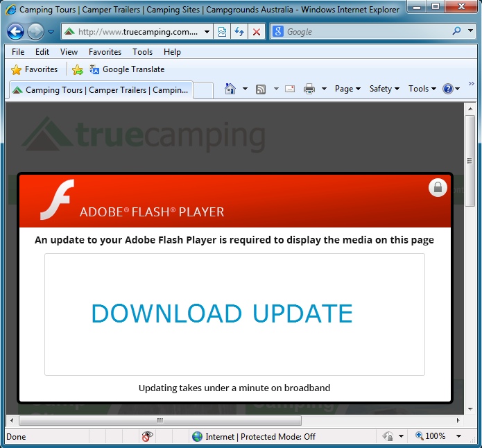Screen dimensions: 482x448
Task: Click the padlock icon on Flash popup
Action: tap(438, 187)
